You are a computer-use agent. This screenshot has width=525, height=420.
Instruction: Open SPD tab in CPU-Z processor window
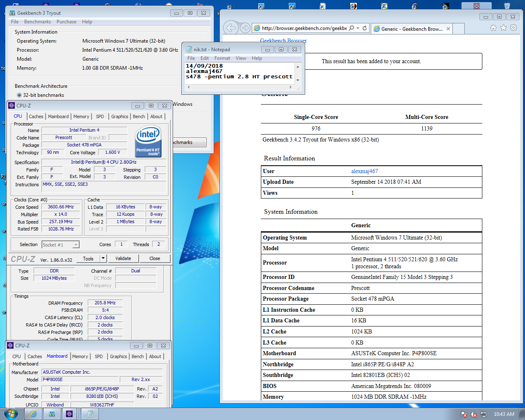[100, 116]
